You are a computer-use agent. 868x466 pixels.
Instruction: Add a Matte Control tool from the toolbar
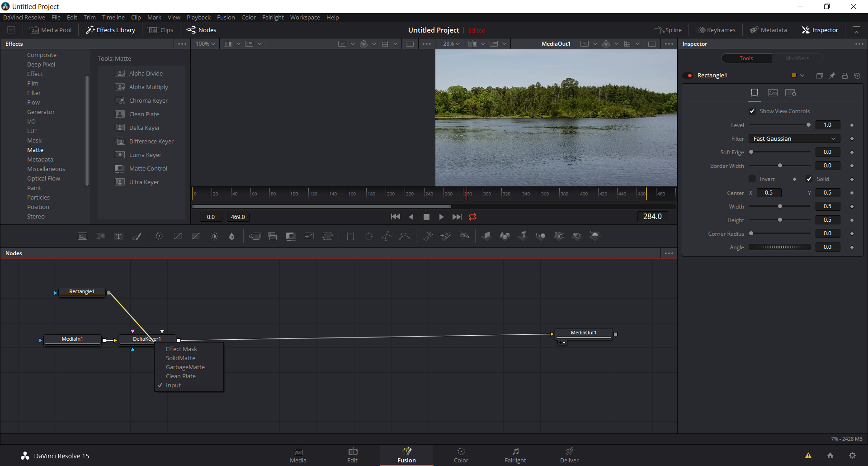point(291,236)
